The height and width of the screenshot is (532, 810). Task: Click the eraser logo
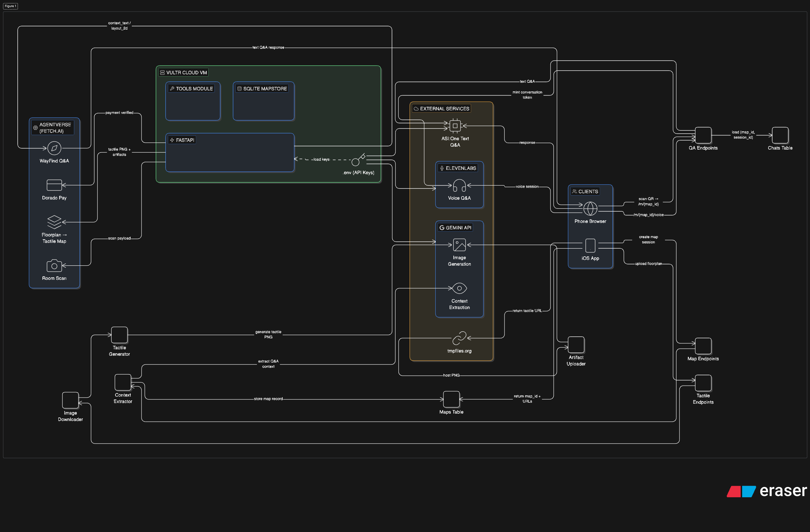point(767,491)
